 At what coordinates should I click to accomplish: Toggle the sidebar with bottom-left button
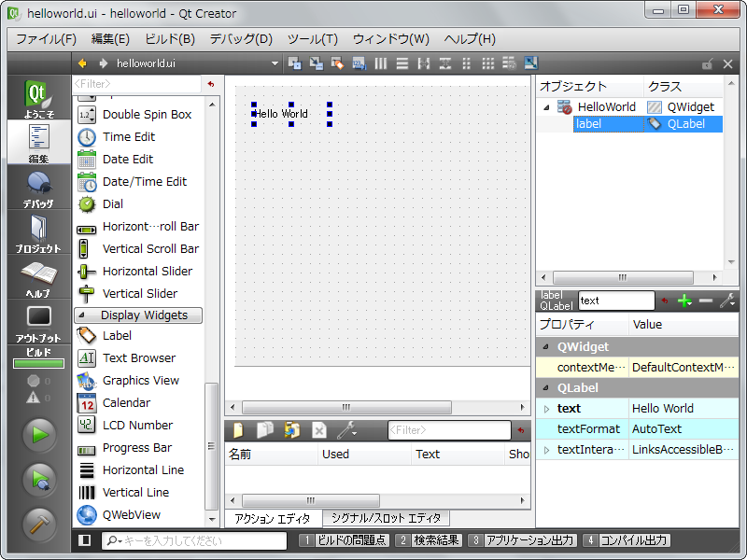tap(85, 540)
